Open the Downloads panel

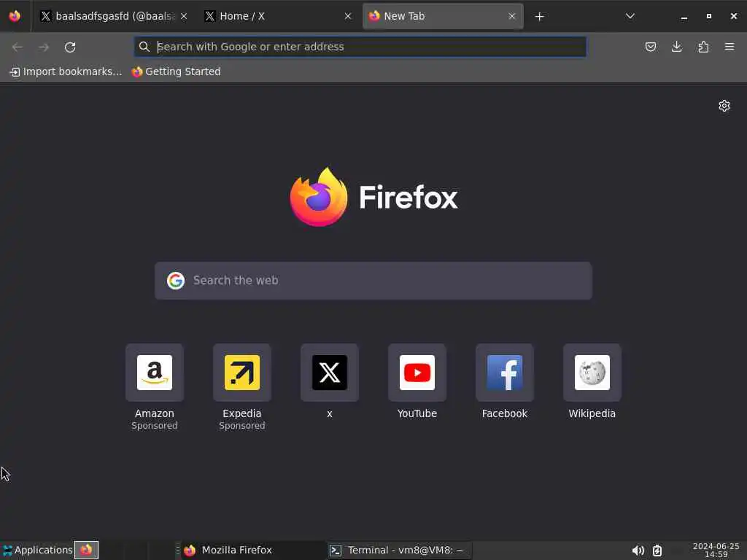click(676, 47)
